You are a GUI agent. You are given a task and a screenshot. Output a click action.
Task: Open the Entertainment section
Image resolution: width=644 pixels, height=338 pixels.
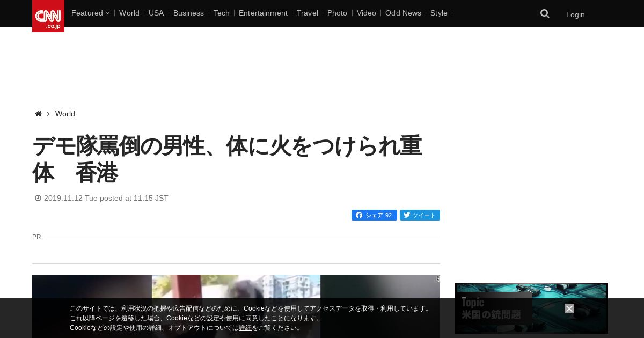[263, 13]
